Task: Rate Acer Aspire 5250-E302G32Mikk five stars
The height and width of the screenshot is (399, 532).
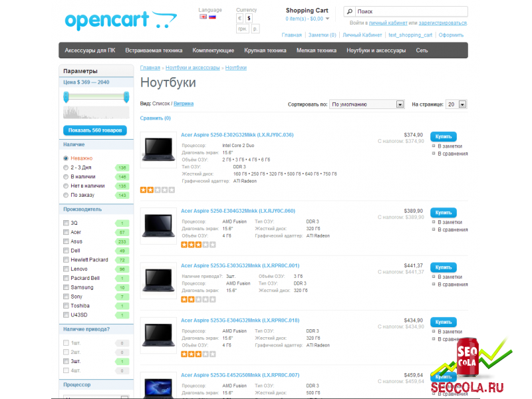Action: tap(172, 190)
